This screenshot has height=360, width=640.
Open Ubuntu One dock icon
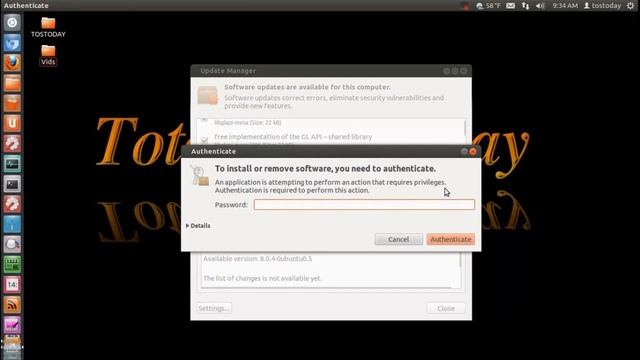pyautogui.click(x=12, y=123)
